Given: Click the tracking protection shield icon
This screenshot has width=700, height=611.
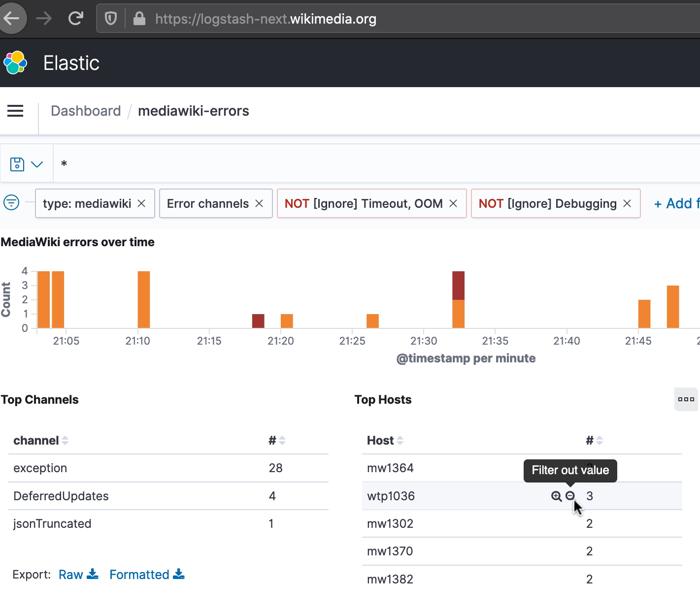Looking at the screenshot, I should tap(110, 18).
